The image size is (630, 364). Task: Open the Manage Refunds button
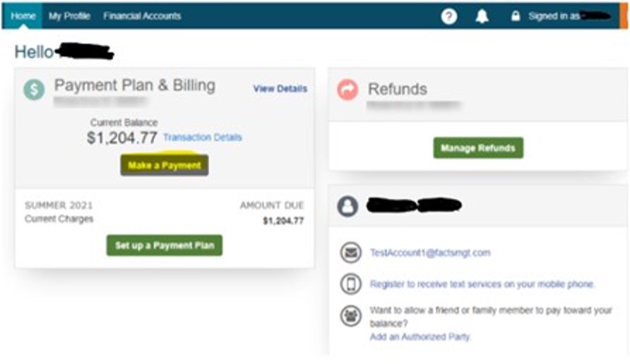478,148
